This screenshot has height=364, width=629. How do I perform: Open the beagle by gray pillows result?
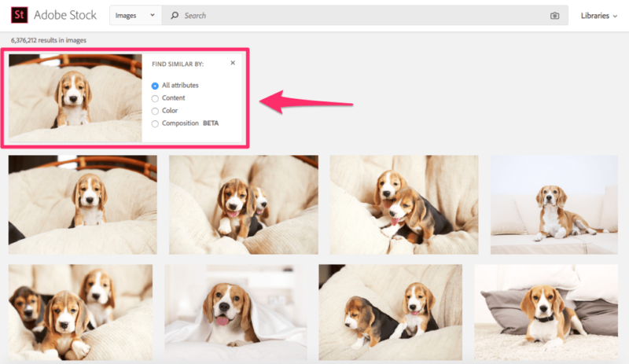[x=546, y=312]
